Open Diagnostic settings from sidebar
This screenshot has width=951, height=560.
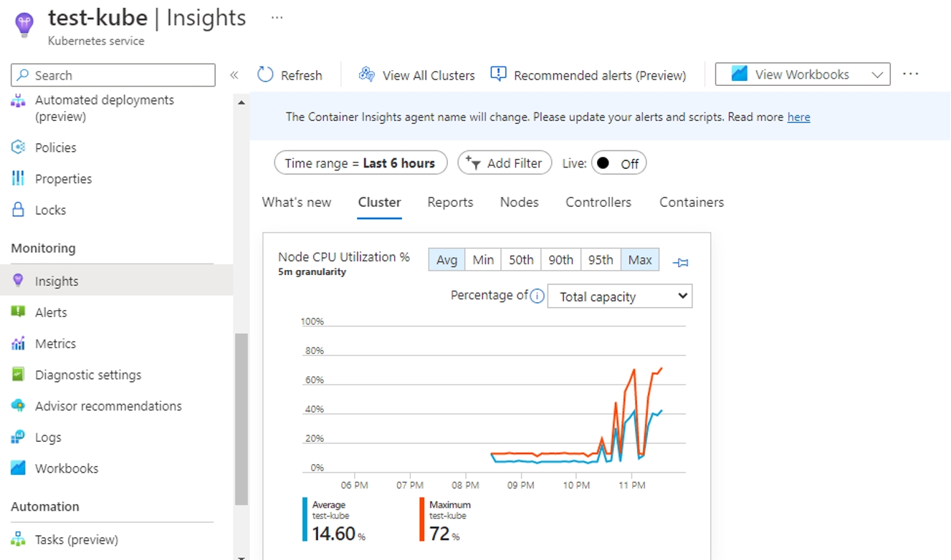point(87,375)
